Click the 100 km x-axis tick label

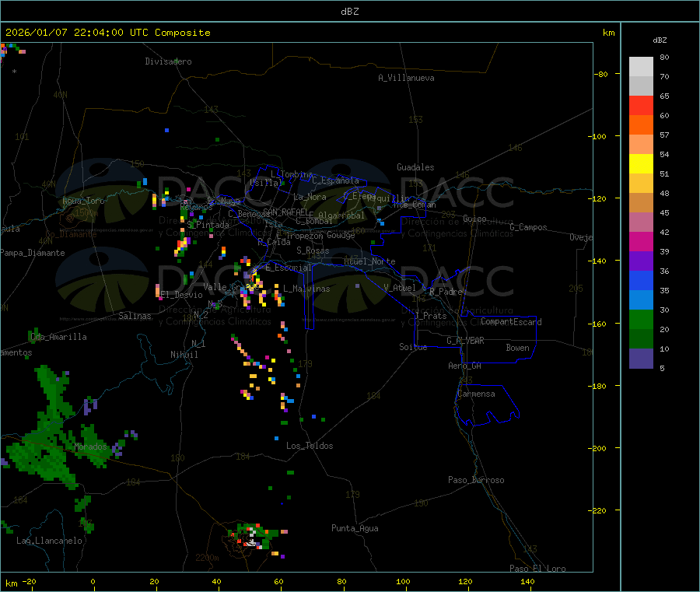403,582
